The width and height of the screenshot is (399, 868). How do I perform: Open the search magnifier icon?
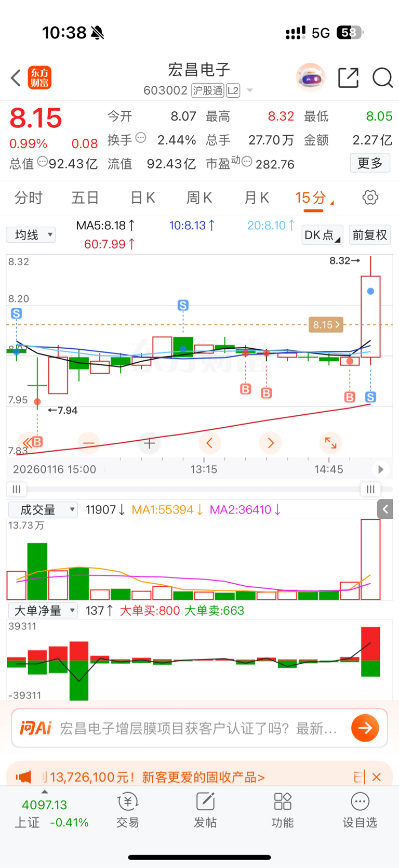tap(382, 78)
